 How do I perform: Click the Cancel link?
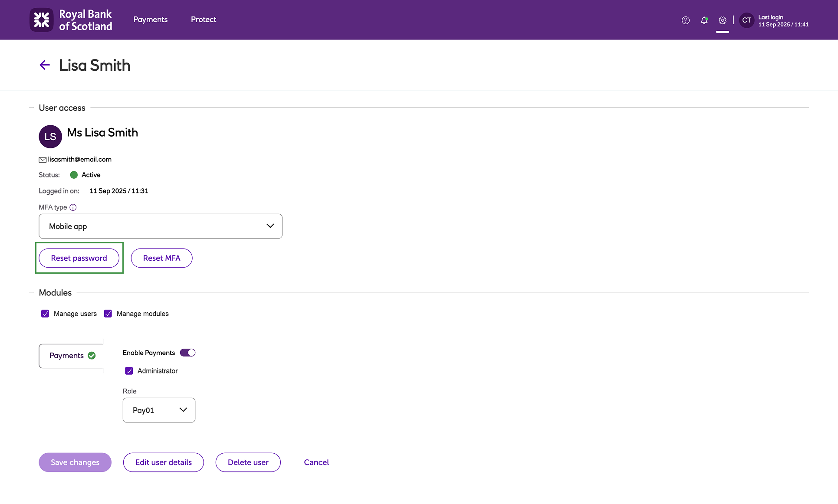[316, 462]
